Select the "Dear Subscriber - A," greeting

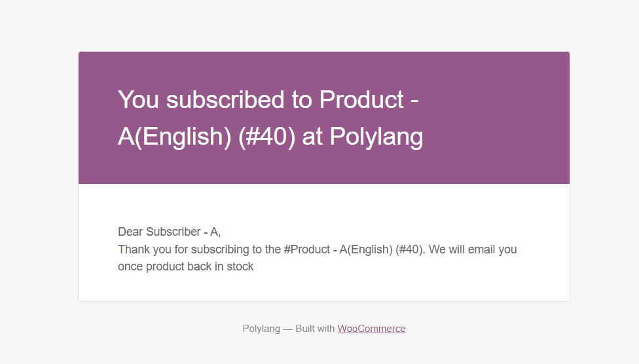(x=169, y=232)
